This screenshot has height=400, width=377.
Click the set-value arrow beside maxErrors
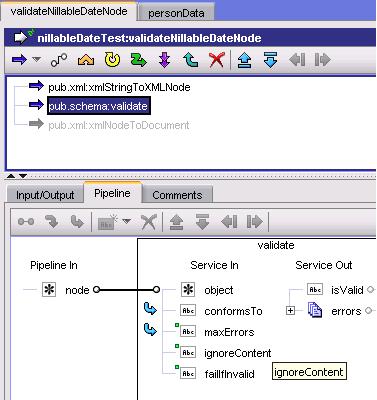150,330
